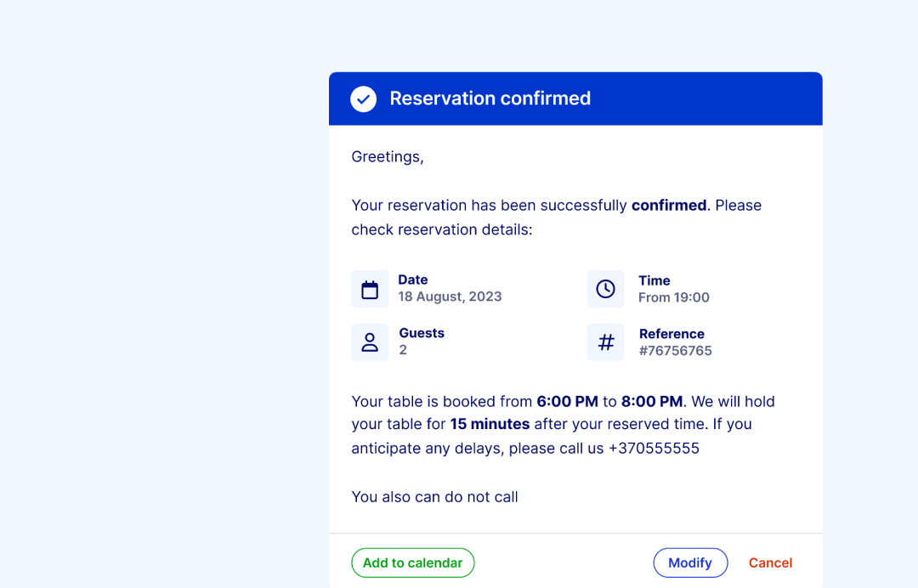Image resolution: width=918 pixels, height=588 pixels.
Task: Click reference number #76756765
Action: tap(676, 350)
